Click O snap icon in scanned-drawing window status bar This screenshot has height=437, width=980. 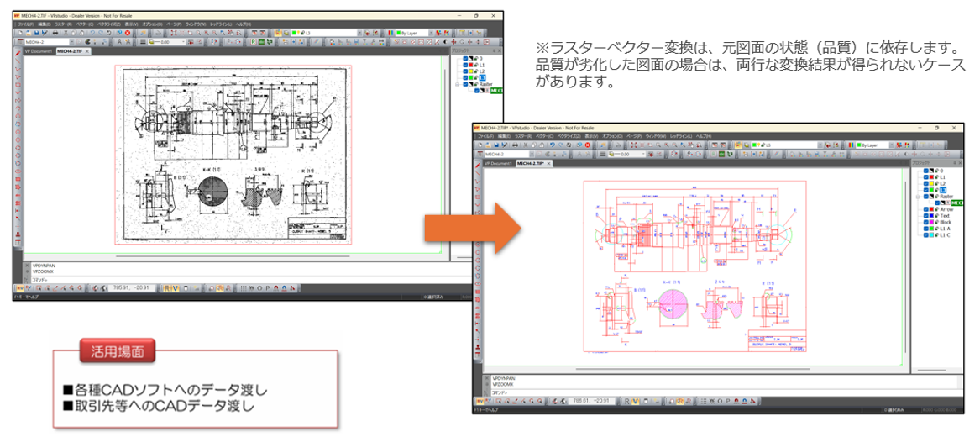[260, 288]
